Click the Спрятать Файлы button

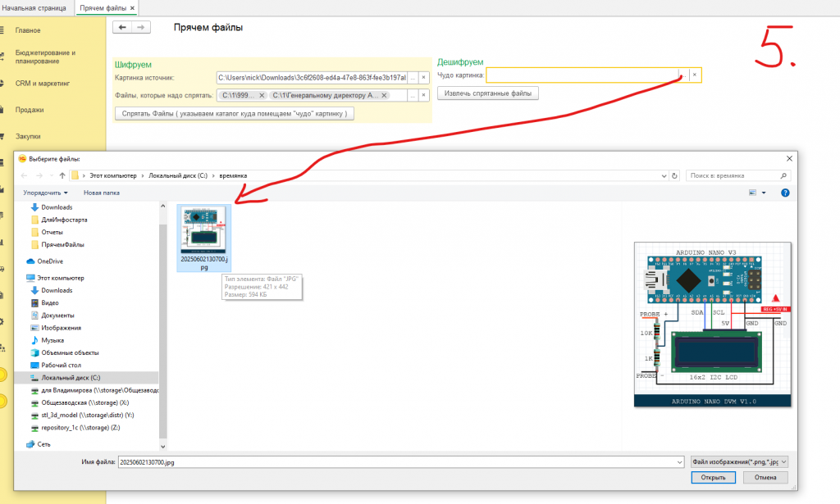click(234, 113)
